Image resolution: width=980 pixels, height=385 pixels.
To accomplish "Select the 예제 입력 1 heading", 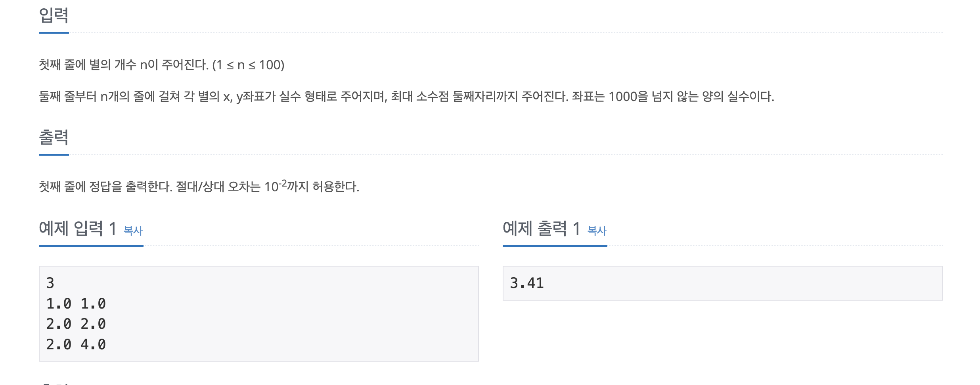I will click(x=78, y=229).
